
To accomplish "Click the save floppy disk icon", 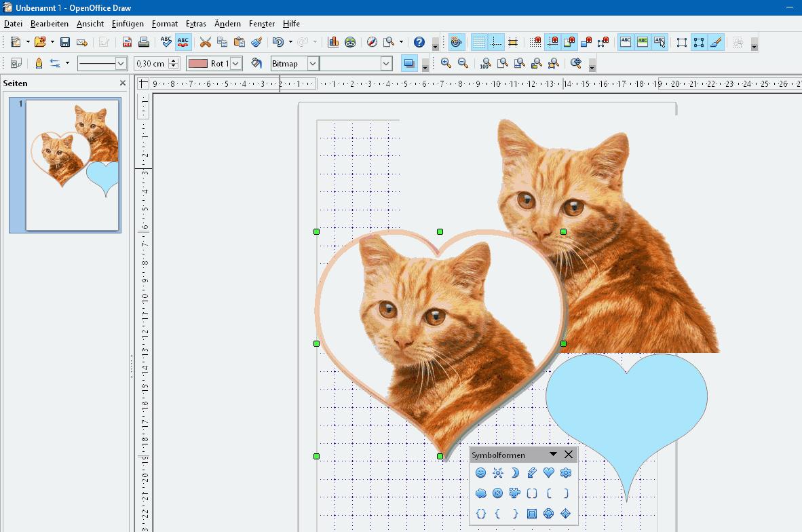I will pyautogui.click(x=65, y=42).
